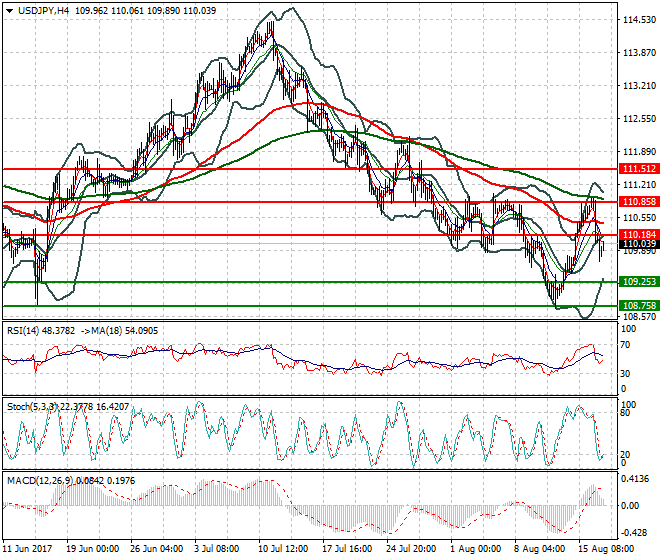This screenshot has width=660, height=560.
Task: Click the 110.184 red price level label
Action: 639,235
